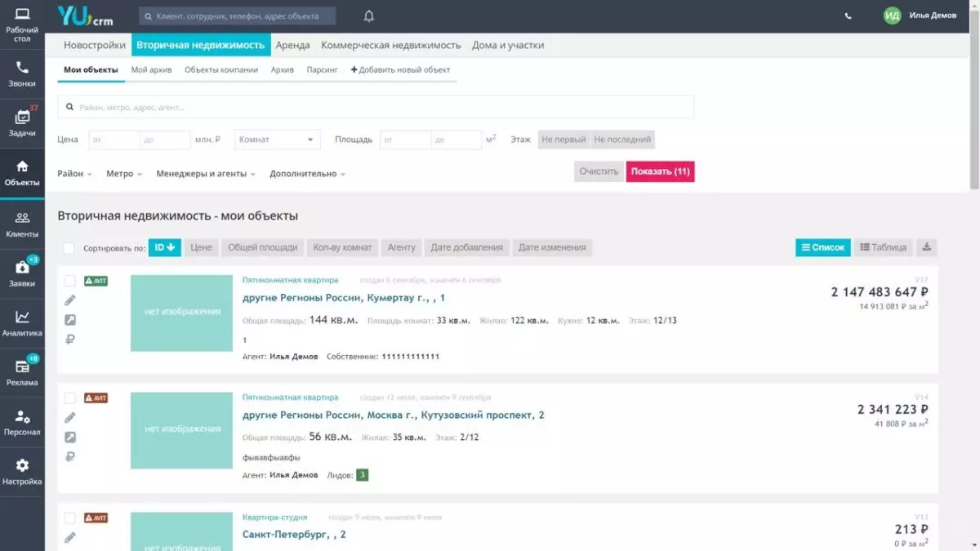Open Вторичная недвижимость tab
Viewport: 980px width, 551px height.
click(x=201, y=45)
